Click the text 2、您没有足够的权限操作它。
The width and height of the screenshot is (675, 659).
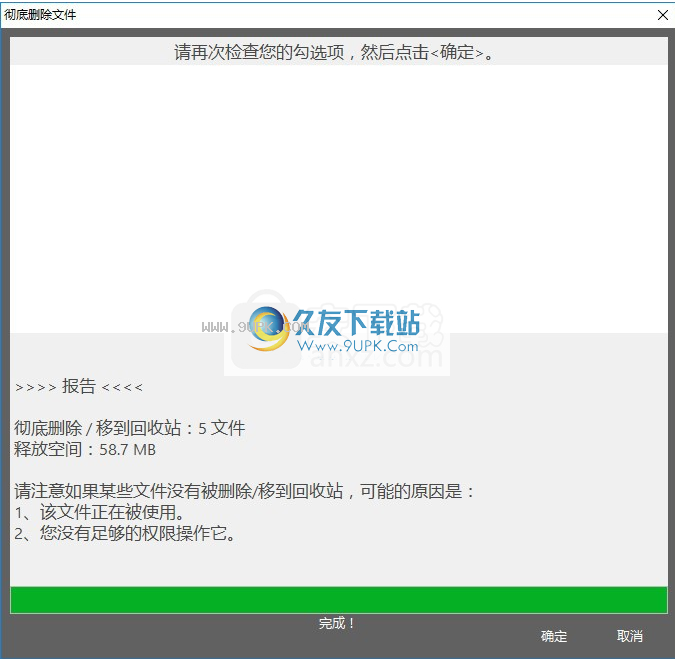pyautogui.click(x=125, y=534)
